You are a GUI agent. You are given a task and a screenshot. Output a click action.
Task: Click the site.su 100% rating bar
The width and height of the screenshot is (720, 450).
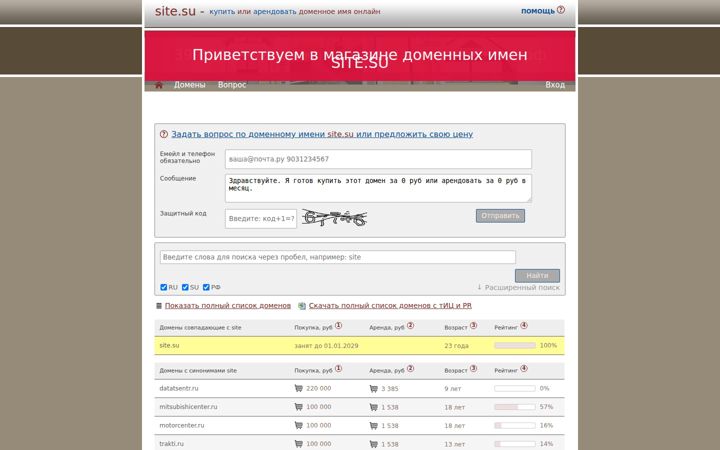click(515, 345)
